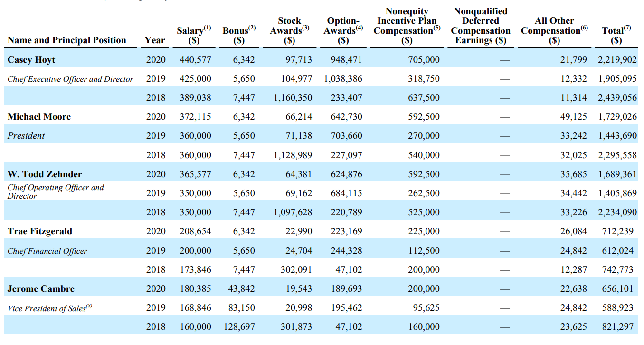
Task: Select the Jerome Cambre name
Action: pos(41,289)
